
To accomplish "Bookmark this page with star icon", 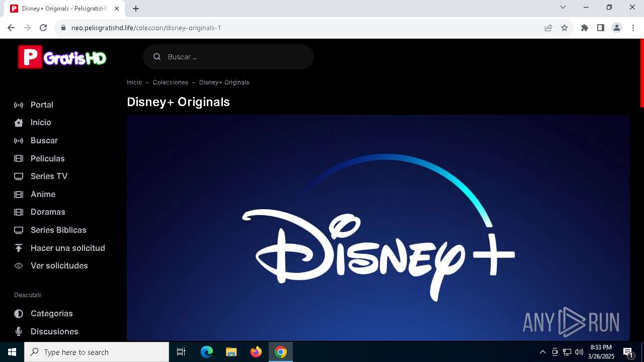I will click(x=565, y=28).
